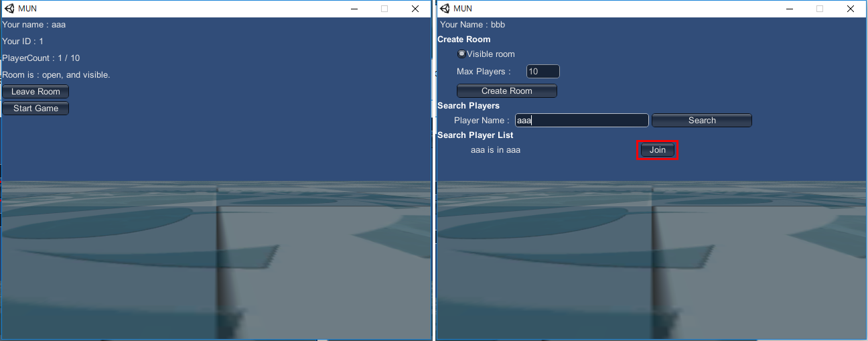
Task: Select 'PlayerCount : 1 / 10' text
Action: [41, 58]
